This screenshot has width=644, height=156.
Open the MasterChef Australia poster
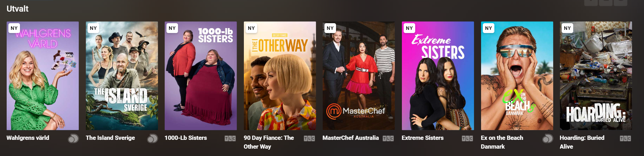[x=359, y=76]
